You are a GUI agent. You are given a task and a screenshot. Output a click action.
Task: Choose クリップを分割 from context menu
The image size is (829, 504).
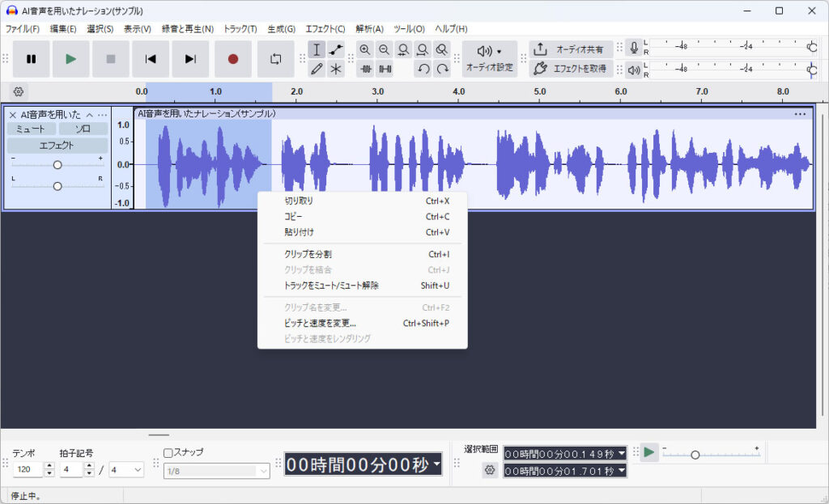[x=362, y=254]
